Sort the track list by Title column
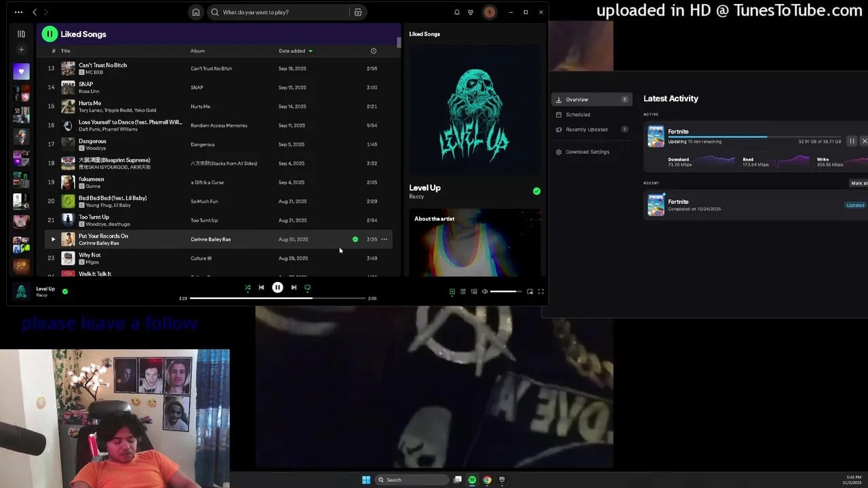868x488 pixels. click(x=66, y=51)
